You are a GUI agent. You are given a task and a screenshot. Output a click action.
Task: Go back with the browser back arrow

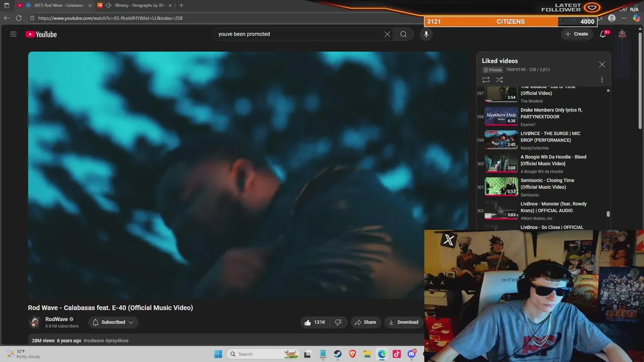[7, 18]
